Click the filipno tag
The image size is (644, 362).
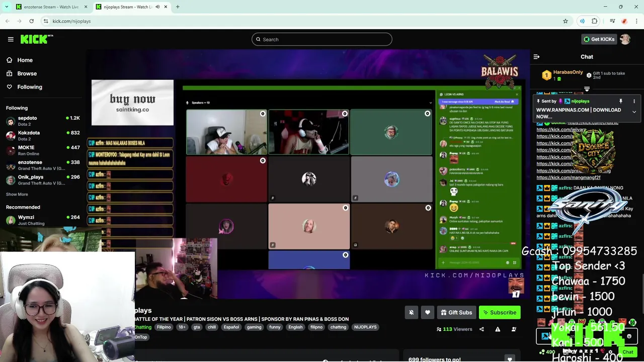tap(316, 327)
